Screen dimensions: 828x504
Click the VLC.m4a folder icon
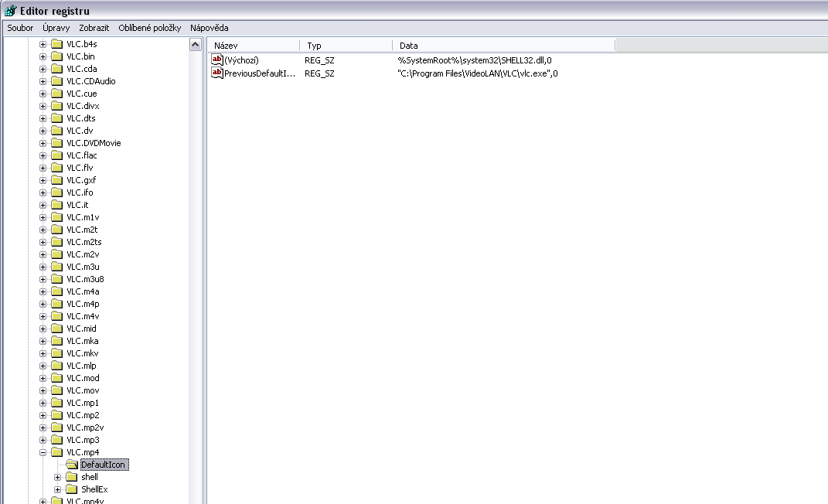click(x=57, y=291)
